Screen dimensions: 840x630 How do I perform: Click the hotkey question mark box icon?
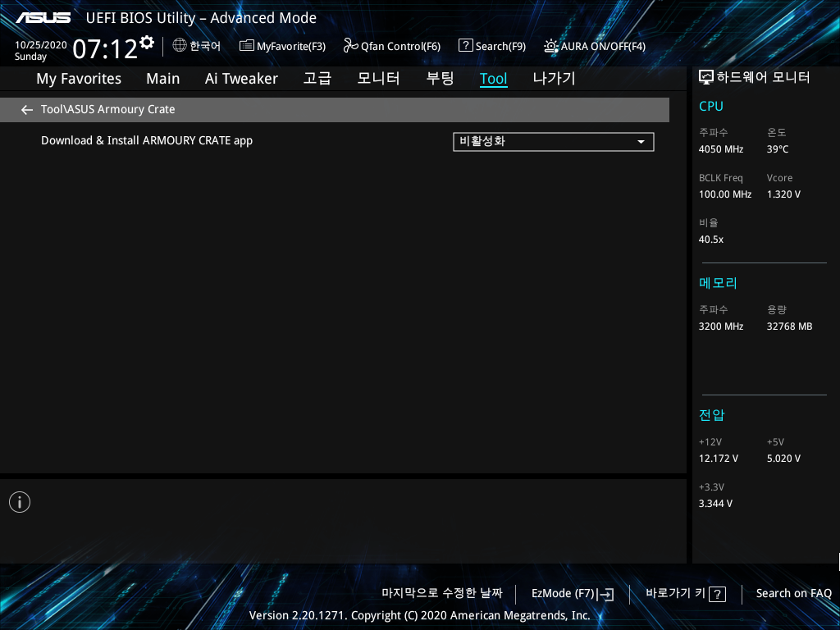pyautogui.click(x=717, y=594)
